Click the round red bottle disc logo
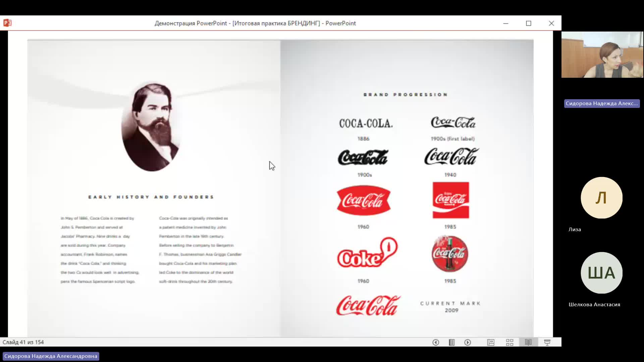644x362 pixels. tap(450, 254)
